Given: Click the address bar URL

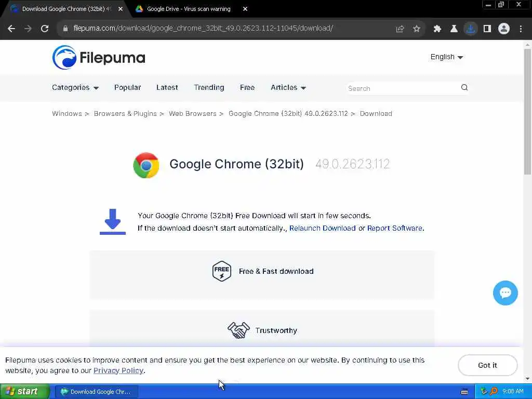Looking at the screenshot, I should [x=203, y=28].
